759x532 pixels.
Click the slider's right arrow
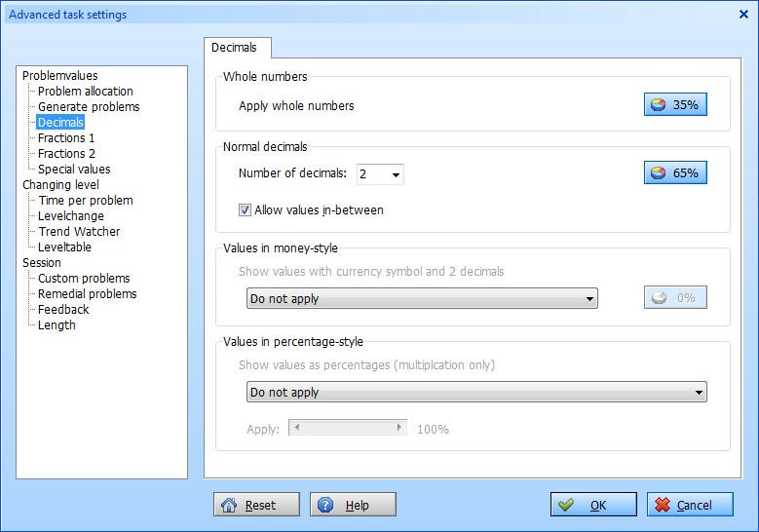tap(398, 428)
